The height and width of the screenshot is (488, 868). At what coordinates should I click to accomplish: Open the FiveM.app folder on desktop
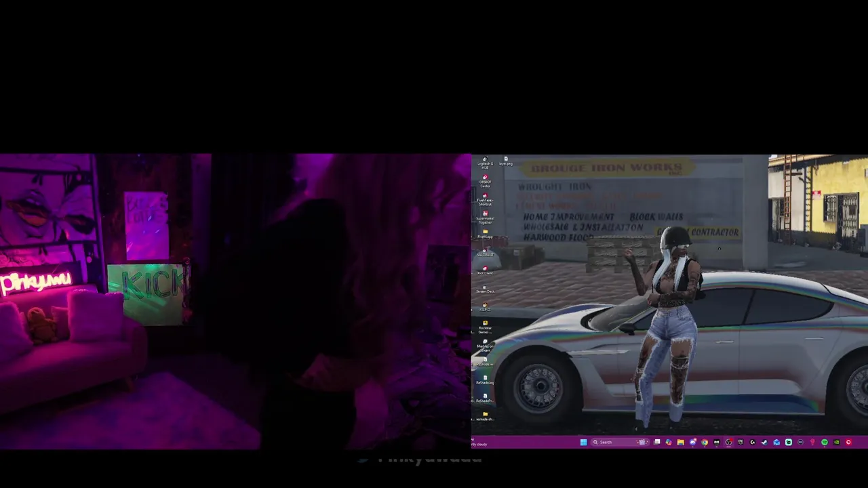[x=485, y=234]
